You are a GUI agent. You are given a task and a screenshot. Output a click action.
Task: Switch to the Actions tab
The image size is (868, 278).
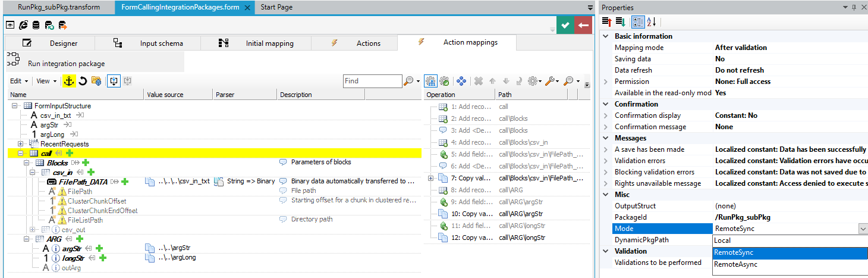[x=356, y=43]
